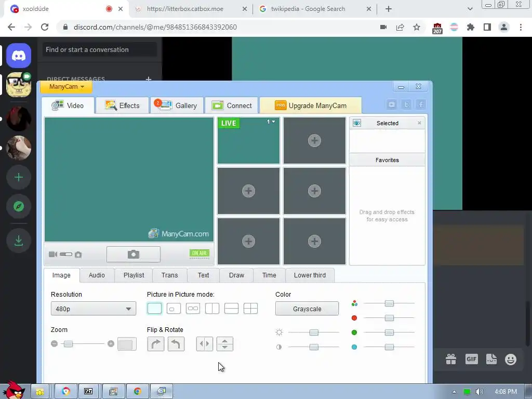Take a snapshot with camera button
Viewport: 532px width, 399px height.
click(134, 254)
